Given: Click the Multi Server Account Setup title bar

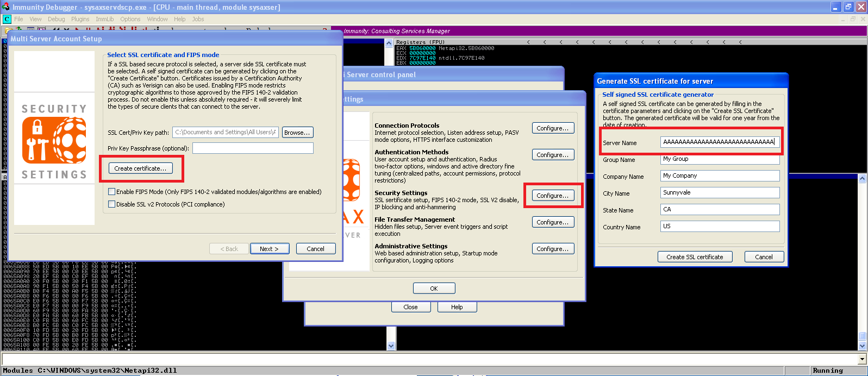Looking at the screenshot, I should point(175,39).
